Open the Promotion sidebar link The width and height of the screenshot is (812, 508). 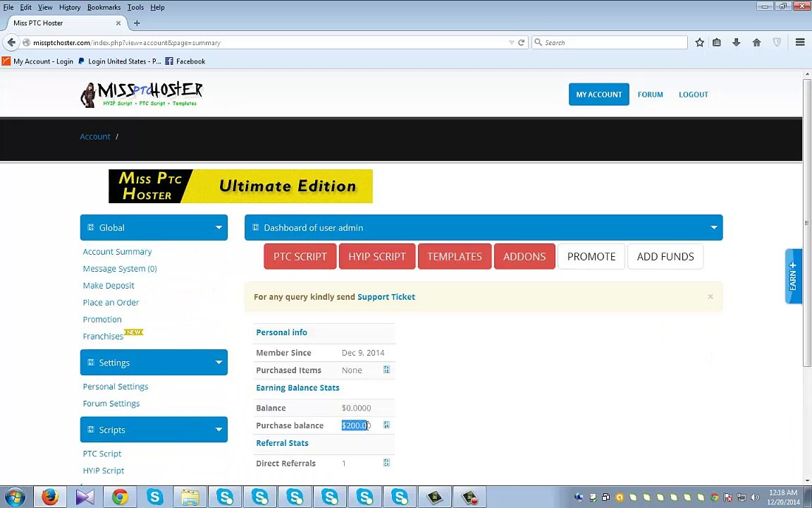(102, 320)
